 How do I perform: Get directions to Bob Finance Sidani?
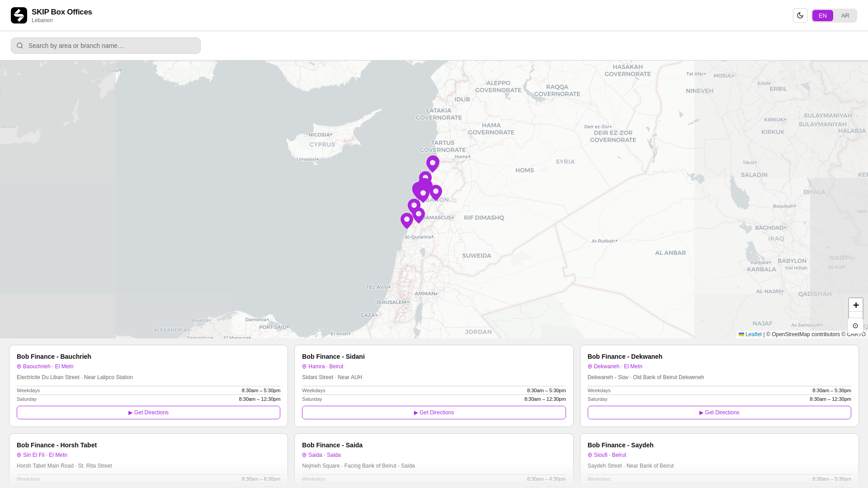(x=434, y=413)
